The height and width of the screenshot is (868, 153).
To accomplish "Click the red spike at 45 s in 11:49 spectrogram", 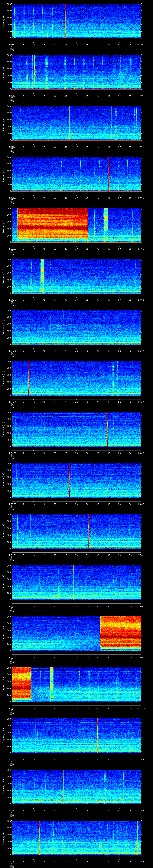I will coord(109,174).
